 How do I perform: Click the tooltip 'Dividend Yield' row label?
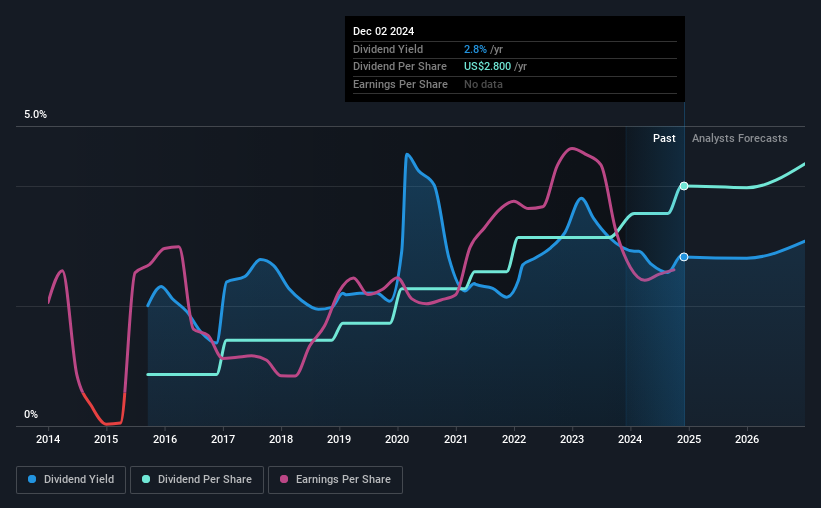388,49
